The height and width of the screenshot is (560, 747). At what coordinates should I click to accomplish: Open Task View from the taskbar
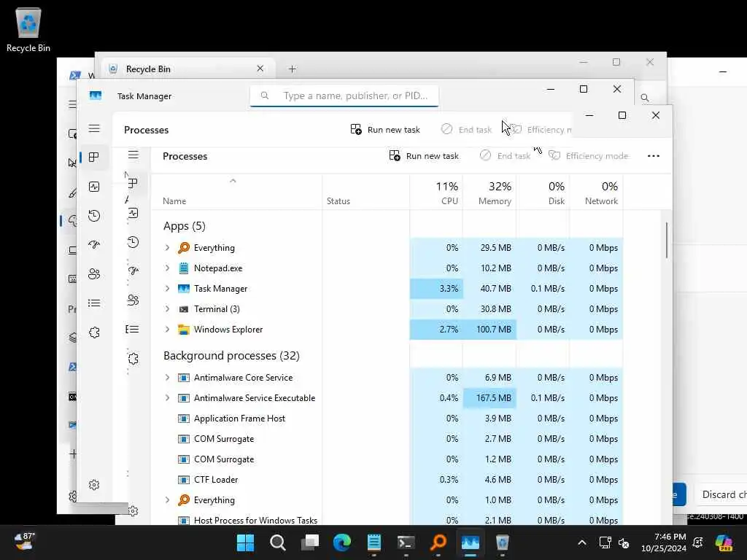pyautogui.click(x=310, y=542)
